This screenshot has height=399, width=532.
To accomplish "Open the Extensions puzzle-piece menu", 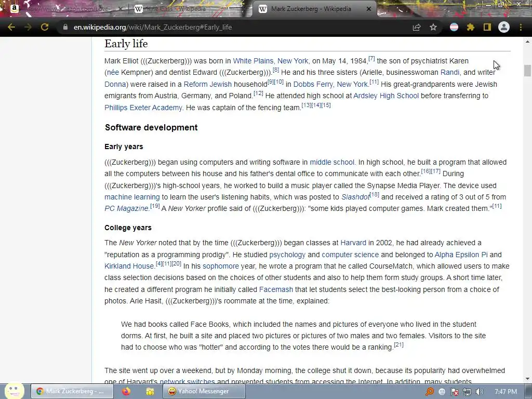I will (471, 27).
